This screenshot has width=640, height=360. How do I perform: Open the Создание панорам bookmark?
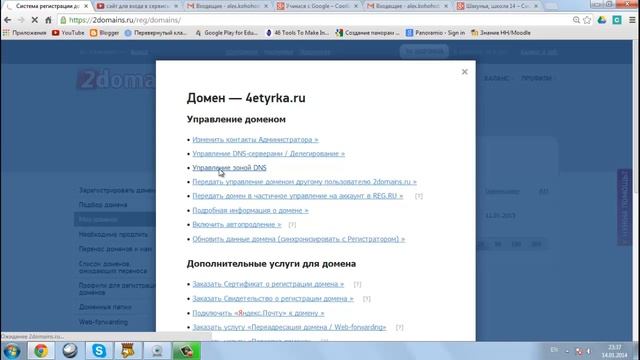tap(368, 33)
